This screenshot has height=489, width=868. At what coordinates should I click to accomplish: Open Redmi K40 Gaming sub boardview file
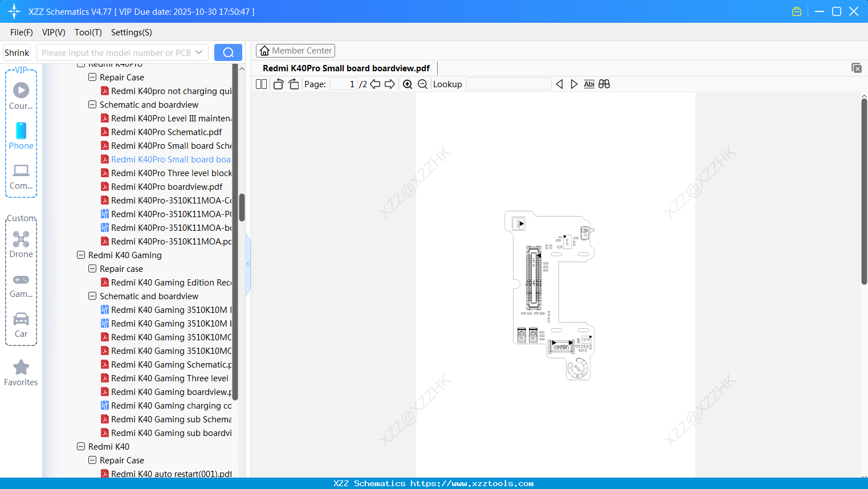(171, 433)
